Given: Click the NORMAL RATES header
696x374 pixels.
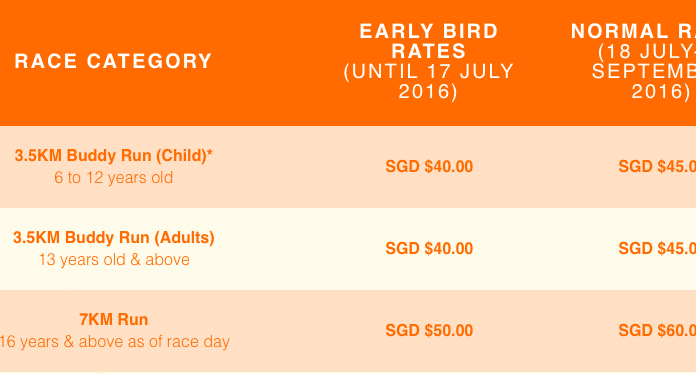Looking at the screenshot, I should [633, 31].
